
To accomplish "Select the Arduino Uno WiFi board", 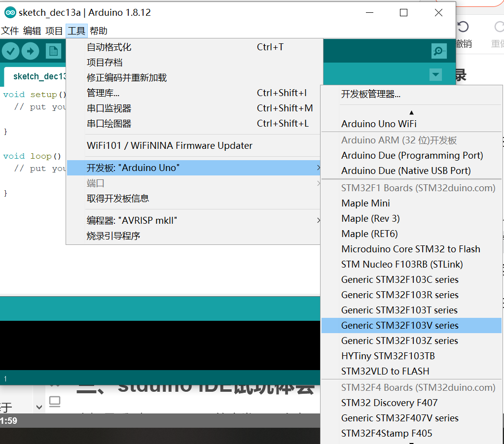I will click(411, 124).
